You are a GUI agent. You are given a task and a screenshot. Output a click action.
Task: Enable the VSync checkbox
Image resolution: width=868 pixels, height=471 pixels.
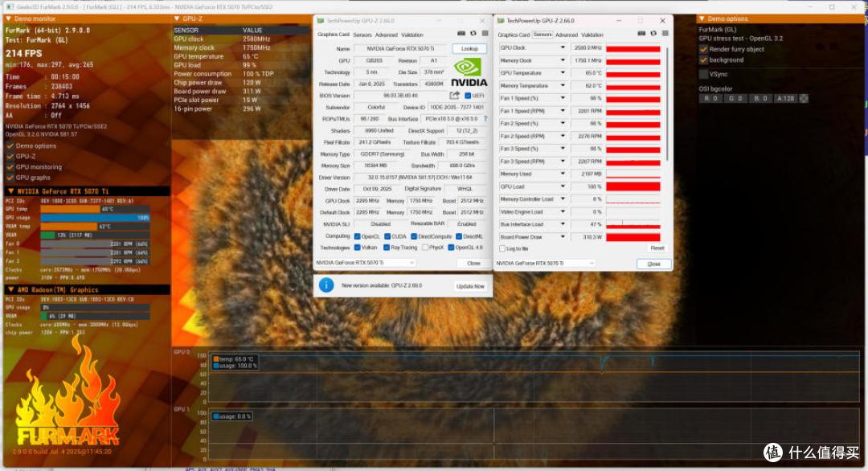[x=703, y=74]
